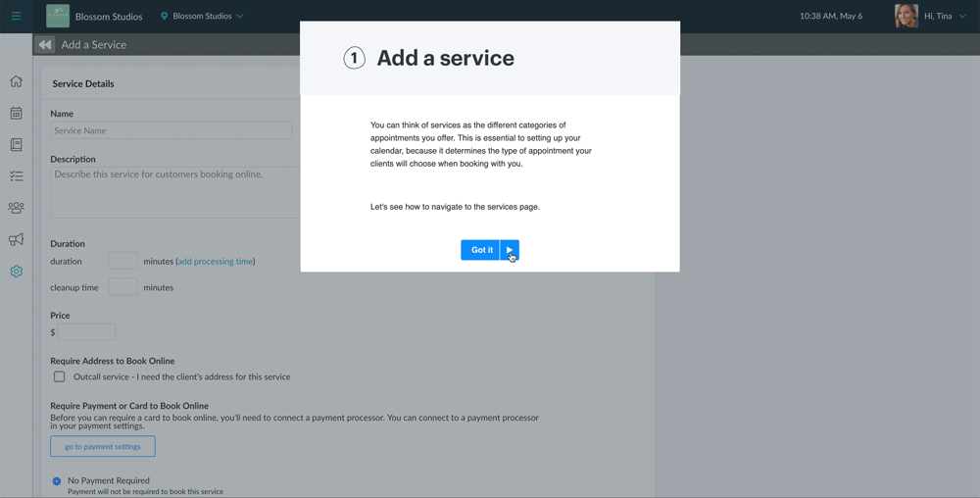Viewport: 980px width, 498px height.
Task: Open the settings gear icon in sidebar
Action: click(x=17, y=272)
